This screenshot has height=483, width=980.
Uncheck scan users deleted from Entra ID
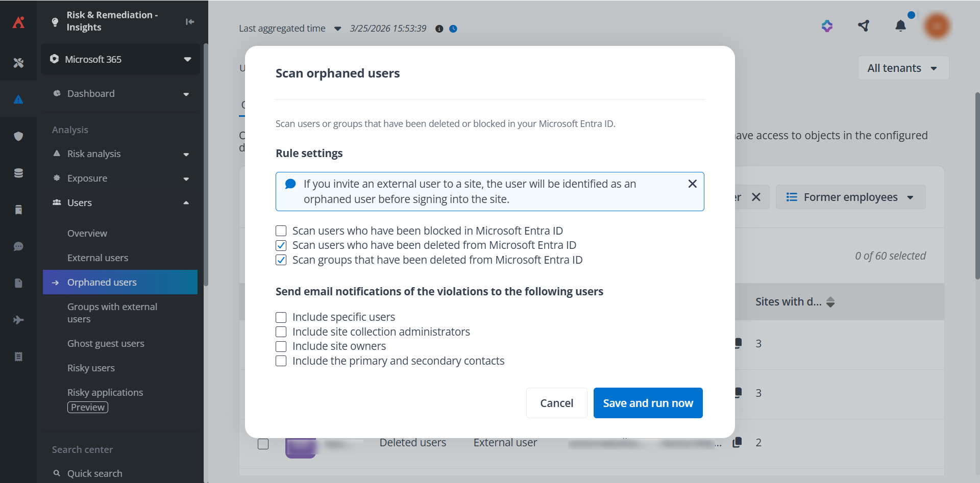pyautogui.click(x=281, y=245)
